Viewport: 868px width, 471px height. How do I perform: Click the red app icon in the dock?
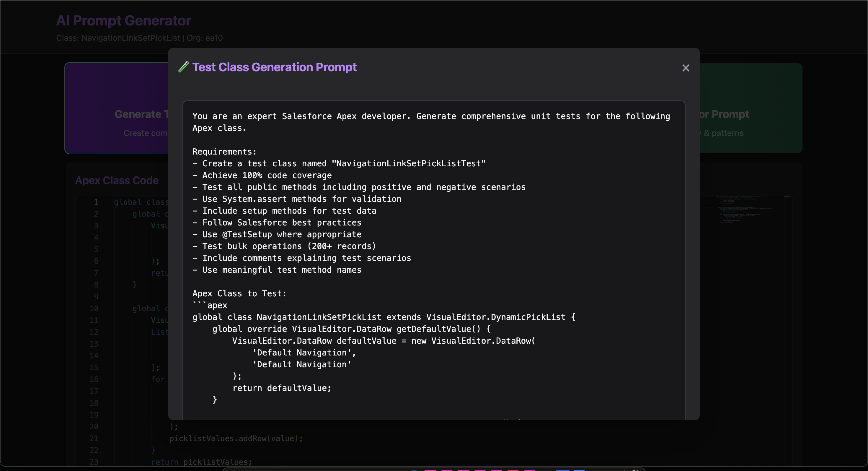(x=513, y=470)
